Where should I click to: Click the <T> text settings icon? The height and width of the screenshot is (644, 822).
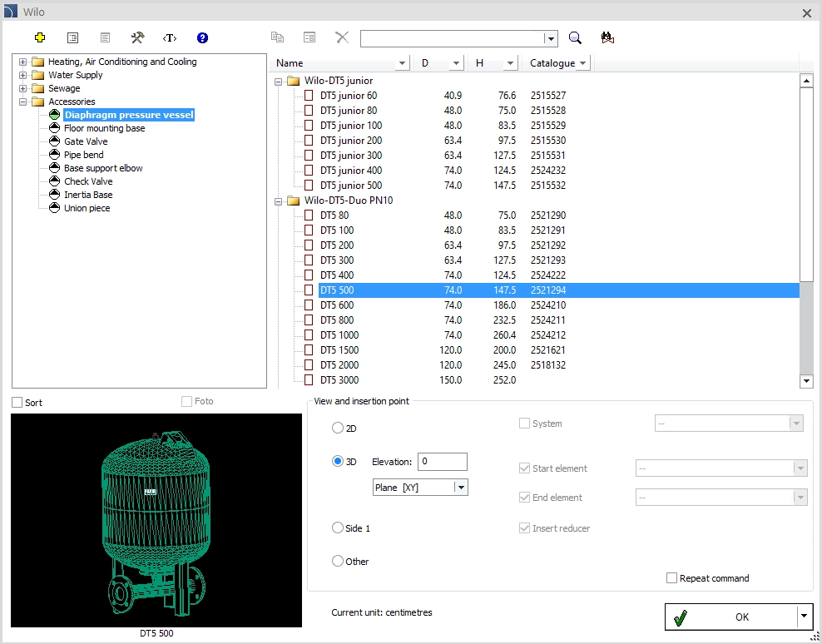[170, 37]
